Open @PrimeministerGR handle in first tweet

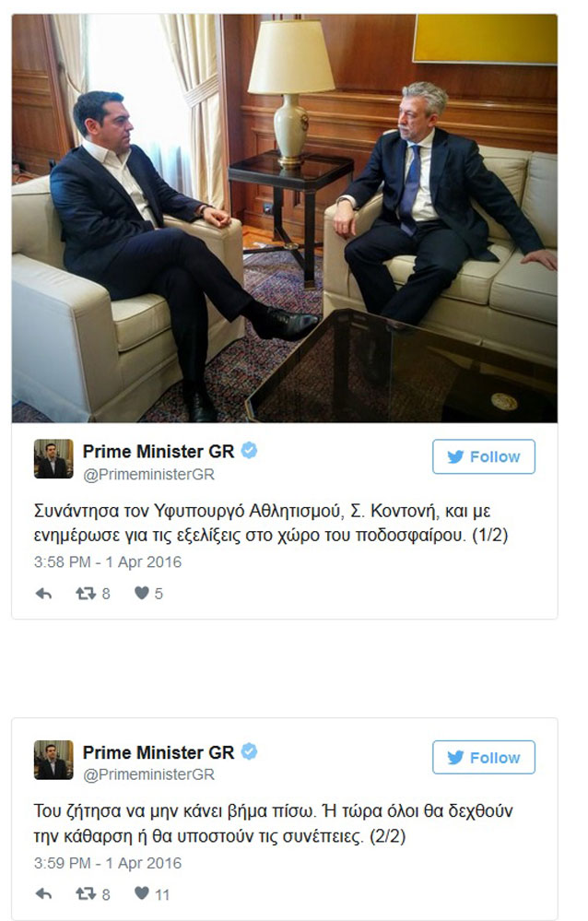148,475
